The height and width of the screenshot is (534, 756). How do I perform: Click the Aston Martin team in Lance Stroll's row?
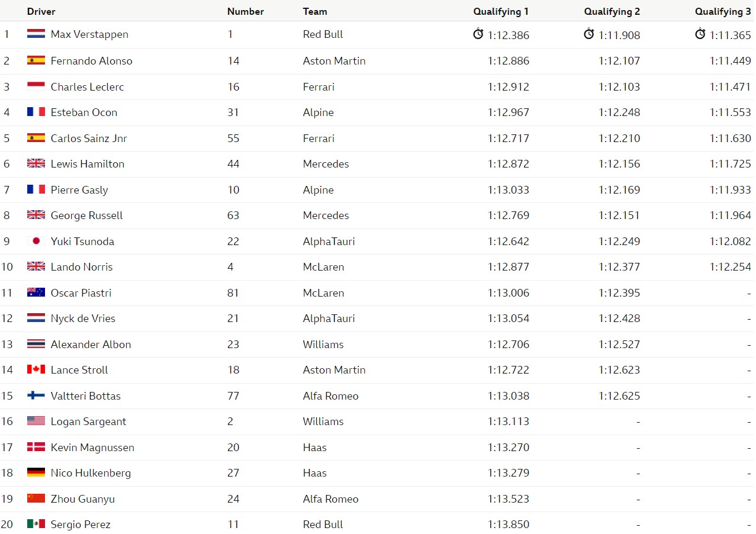(x=334, y=369)
